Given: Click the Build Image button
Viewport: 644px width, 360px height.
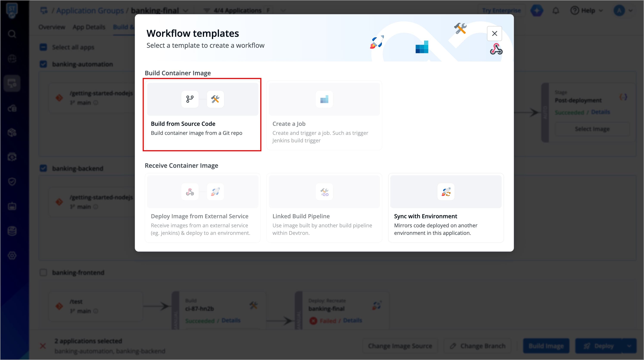Looking at the screenshot, I should [546, 346].
